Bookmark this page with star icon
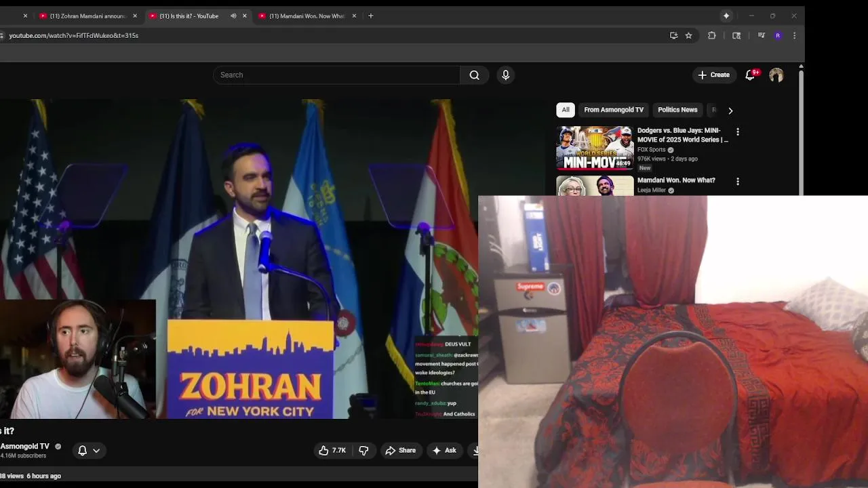This screenshot has height=488, width=868. 688,35
